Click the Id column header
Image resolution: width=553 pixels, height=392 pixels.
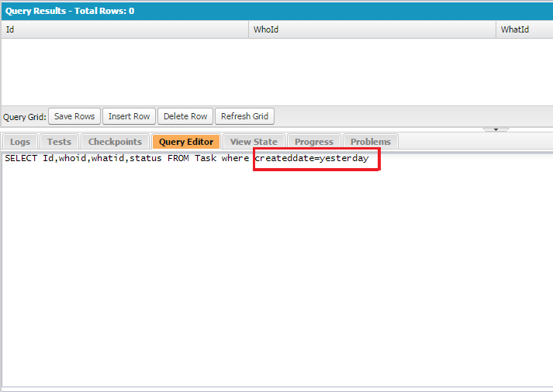(x=125, y=29)
